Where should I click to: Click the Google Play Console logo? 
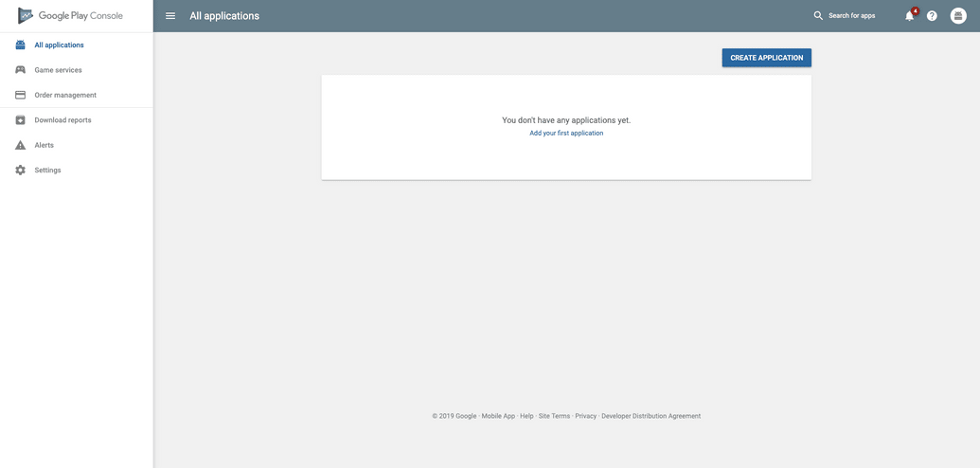coord(70,16)
